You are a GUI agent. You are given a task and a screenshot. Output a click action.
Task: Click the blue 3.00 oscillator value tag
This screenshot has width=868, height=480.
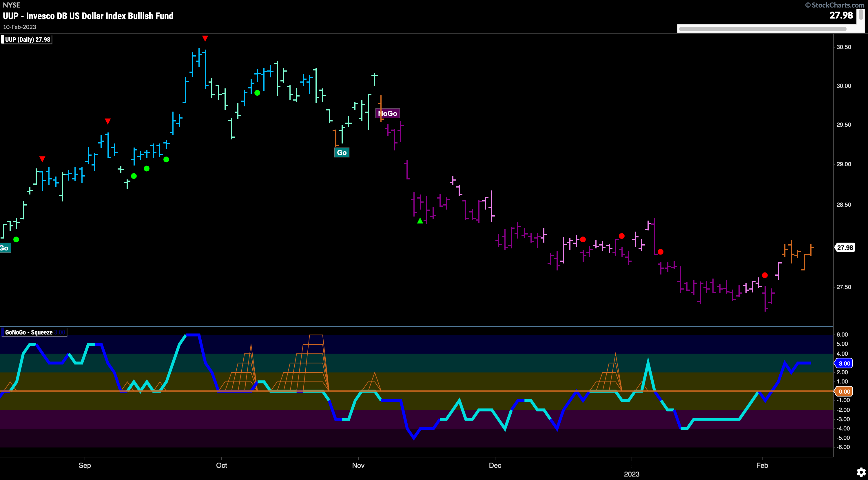point(843,363)
